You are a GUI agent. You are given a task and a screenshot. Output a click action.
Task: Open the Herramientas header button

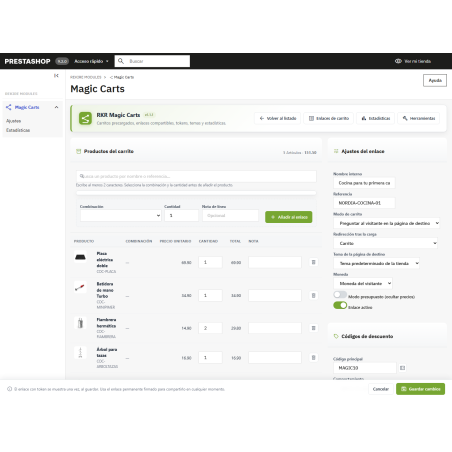[x=419, y=118]
